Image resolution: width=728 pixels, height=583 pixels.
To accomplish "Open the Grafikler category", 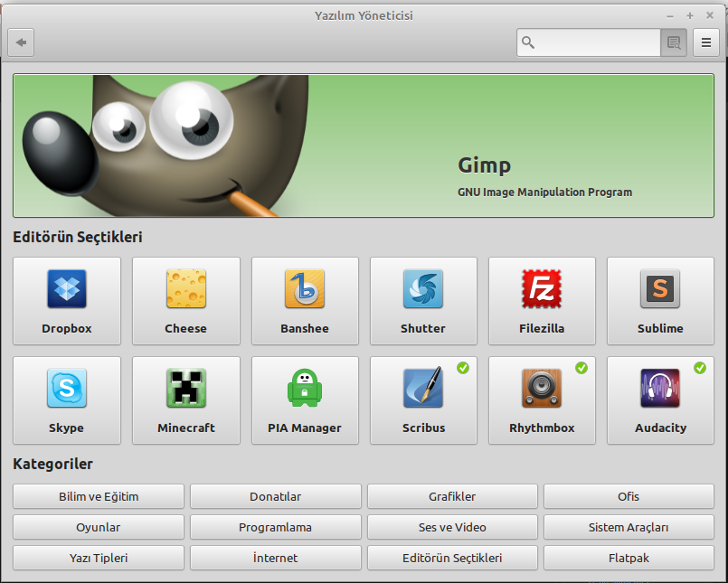I will pyautogui.click(x=452, y=496).
